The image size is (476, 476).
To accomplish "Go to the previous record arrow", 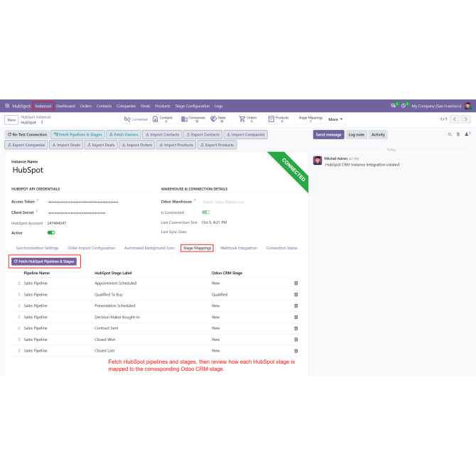I will [x=455, y=119].
